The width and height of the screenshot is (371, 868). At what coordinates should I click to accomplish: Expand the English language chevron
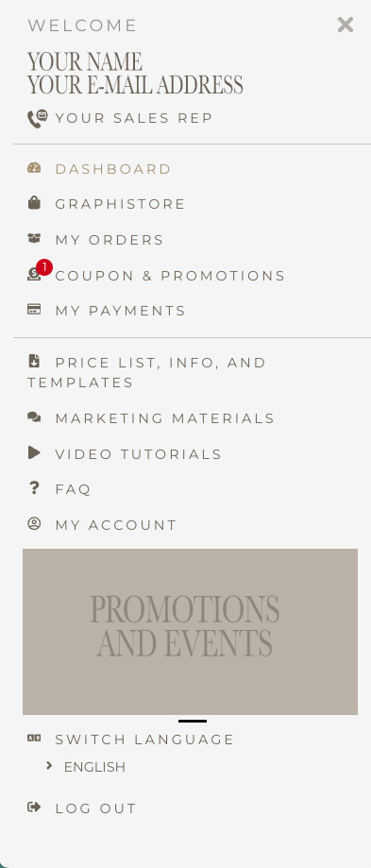click(x=49, y=766)
